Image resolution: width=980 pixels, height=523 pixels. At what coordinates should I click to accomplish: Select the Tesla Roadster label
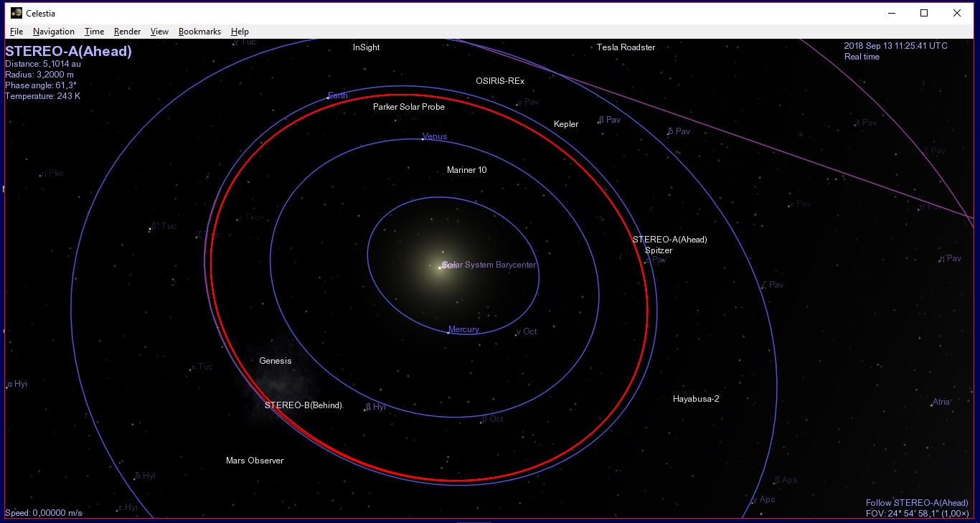tap(626, 47)
